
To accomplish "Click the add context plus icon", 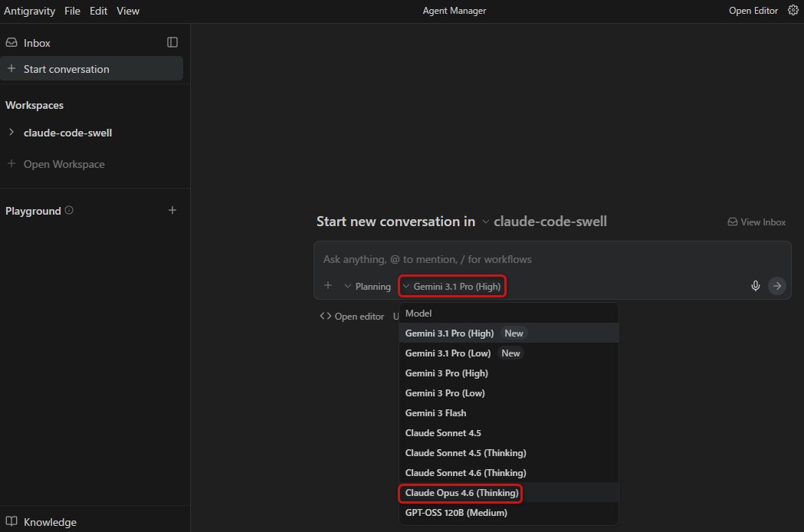I will click(x=328, y=286).
